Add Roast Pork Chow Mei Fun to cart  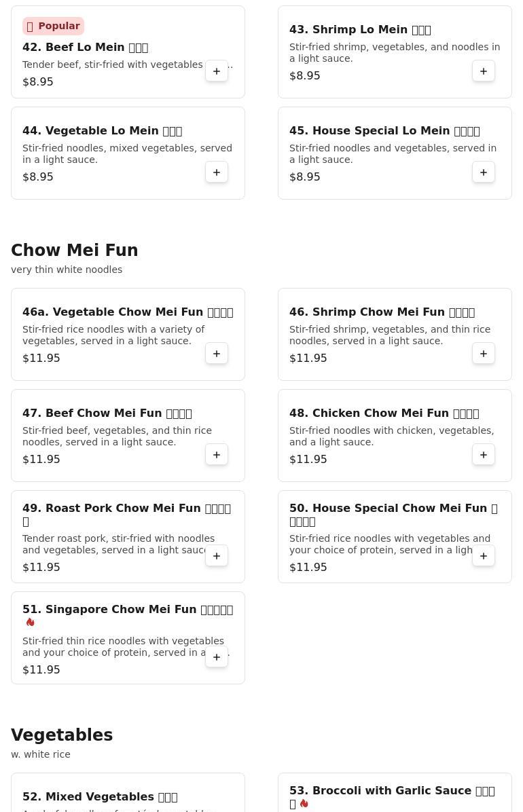[x=217, y=555]
